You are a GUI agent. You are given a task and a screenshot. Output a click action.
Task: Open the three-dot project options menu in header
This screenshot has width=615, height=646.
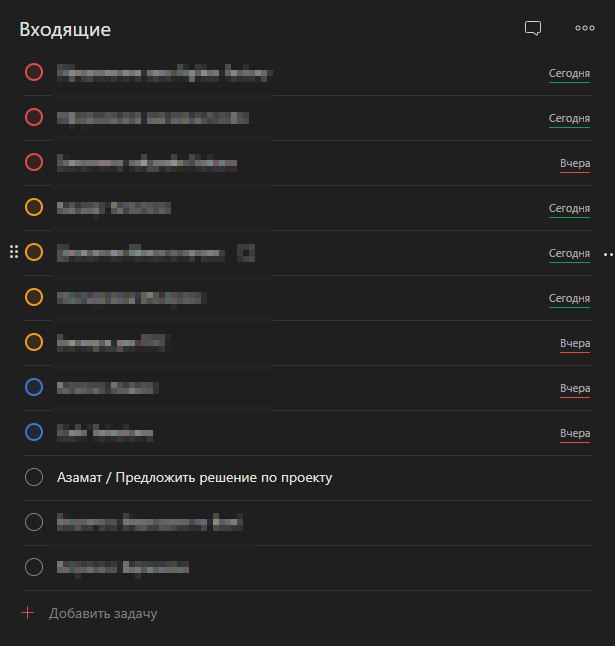[x=585, y=28]
